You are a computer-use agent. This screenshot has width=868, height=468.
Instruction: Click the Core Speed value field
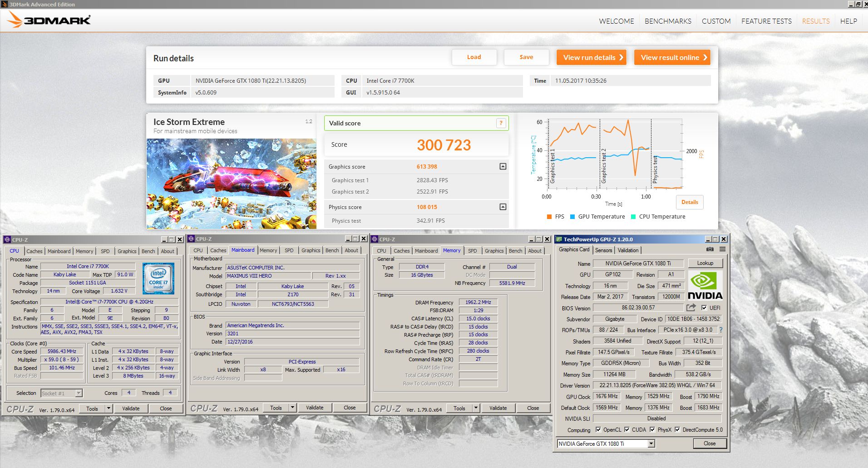pyautogui.click(x=62, y=351)
